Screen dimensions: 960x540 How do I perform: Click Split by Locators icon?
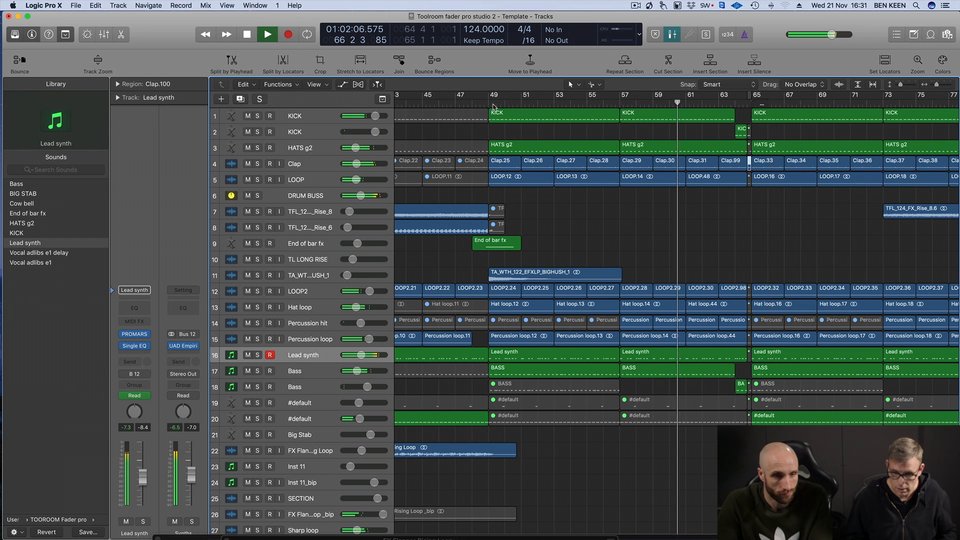coord(283,60)
